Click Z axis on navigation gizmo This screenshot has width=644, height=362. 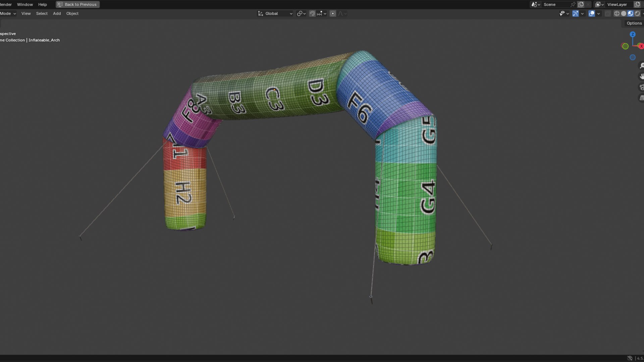point(633,34)
